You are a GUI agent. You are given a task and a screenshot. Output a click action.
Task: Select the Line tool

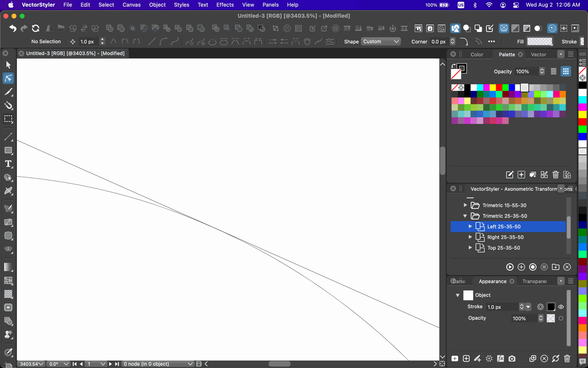[8, 137]
